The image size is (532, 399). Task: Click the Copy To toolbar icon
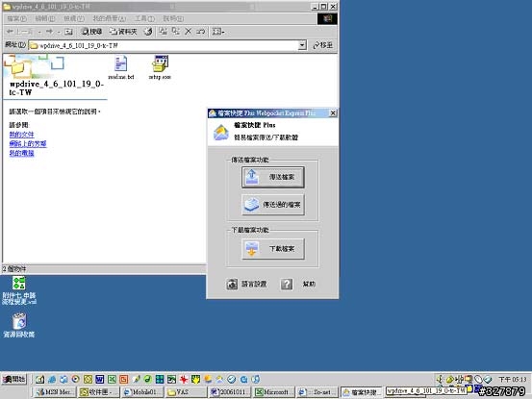[175, 32]
